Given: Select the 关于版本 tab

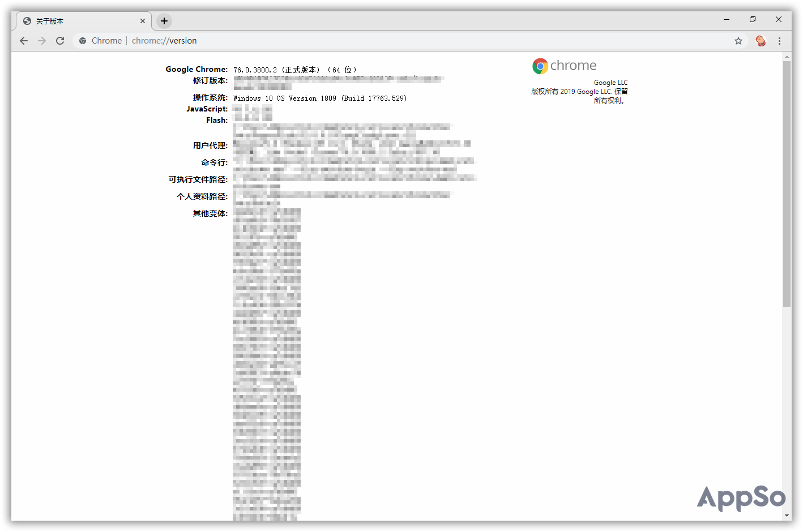Looking at the screenshot, I should (84, 21).
